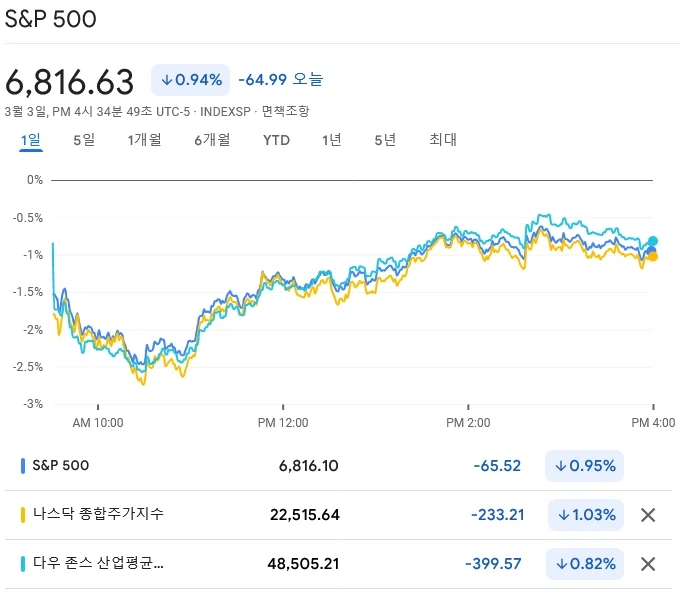
Task: Select the YTD range tab
Action: coord(276,140)
